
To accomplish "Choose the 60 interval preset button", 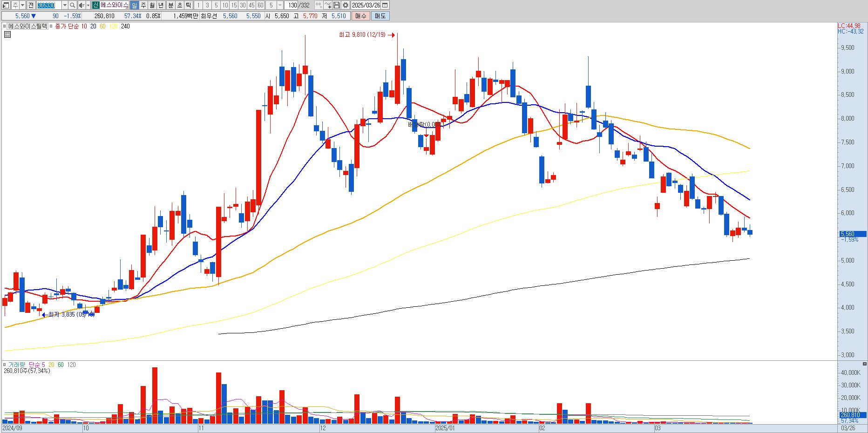I will [x=260, y=5].
